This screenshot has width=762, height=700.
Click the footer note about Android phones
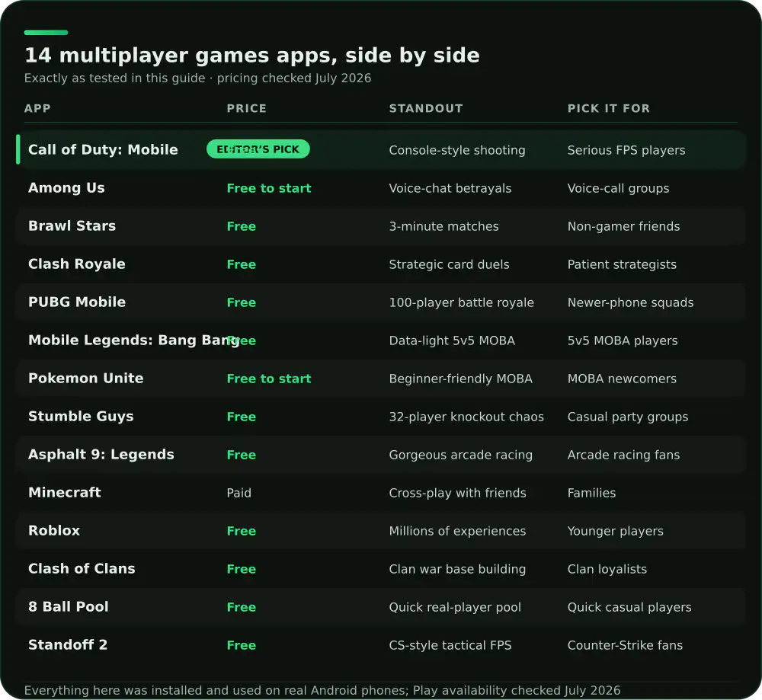pyautogui.click(x=322, y=690)
